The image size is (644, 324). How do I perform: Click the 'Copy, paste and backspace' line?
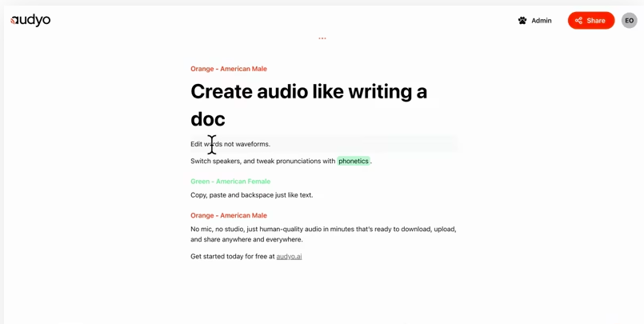click(251, 195)
